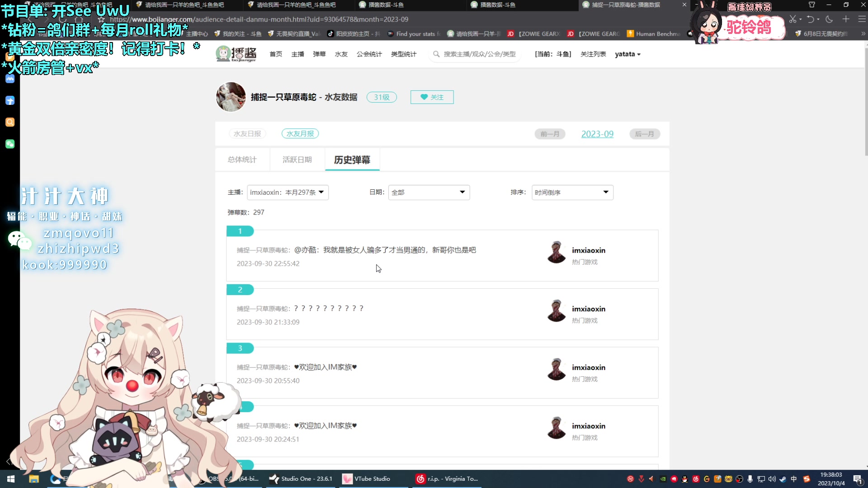This screenshot has height=488, width=868.
Task: Open NetEase music r.i.p. taskbar item
Action: pos(448,479)
